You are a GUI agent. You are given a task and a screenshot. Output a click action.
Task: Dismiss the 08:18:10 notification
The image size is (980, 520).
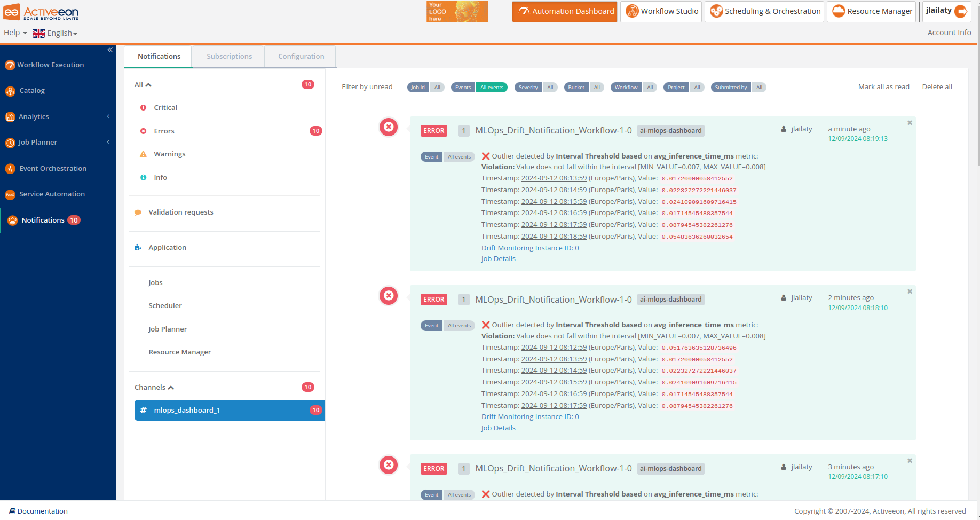point(910,291)
